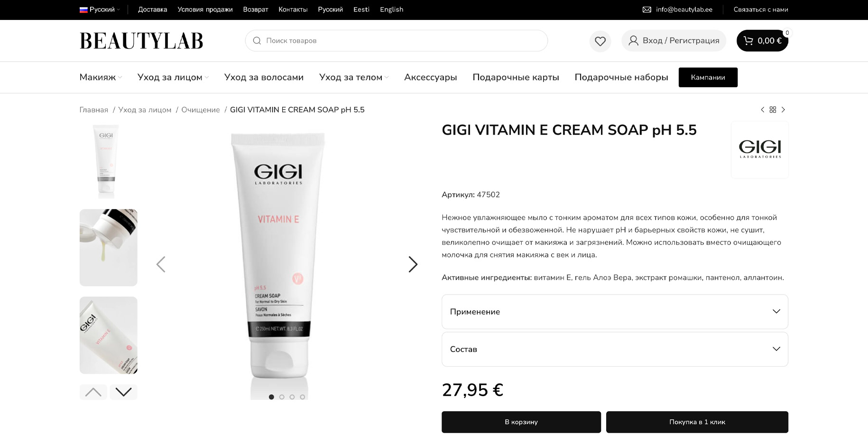Go to next product with the right chevron

point(783,110)
